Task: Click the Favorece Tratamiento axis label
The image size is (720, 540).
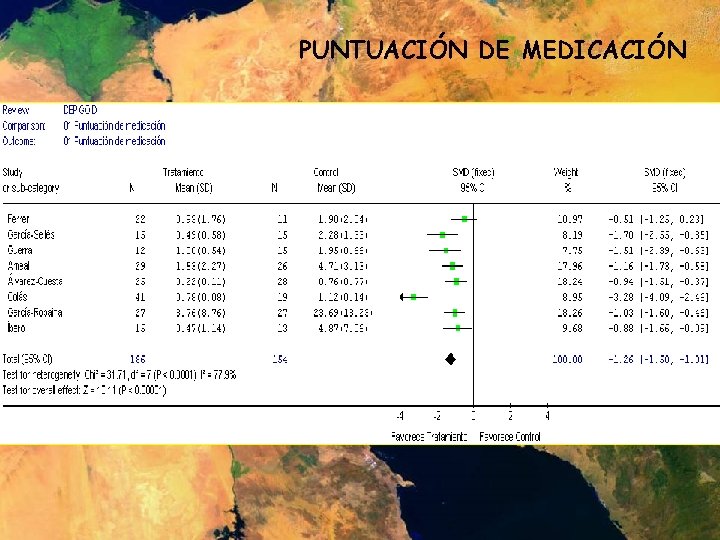Action: pos(429,437)
